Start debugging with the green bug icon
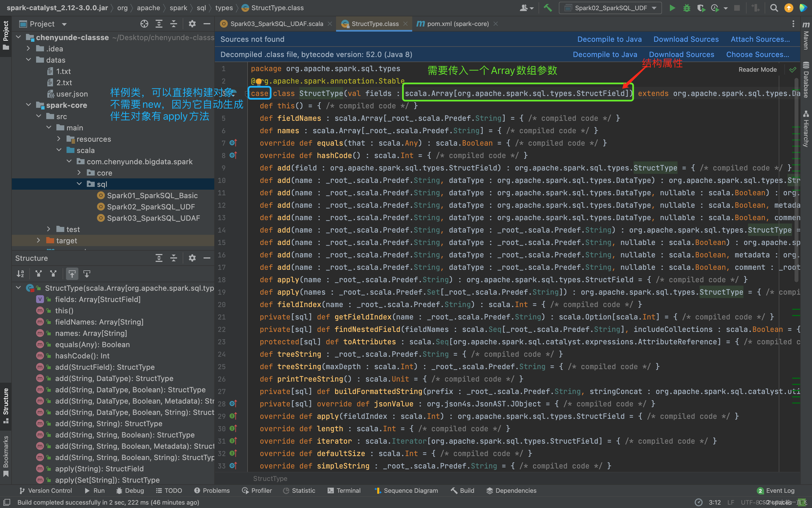The height and width of the screenshot is (508, 812). tap(687, 8)
